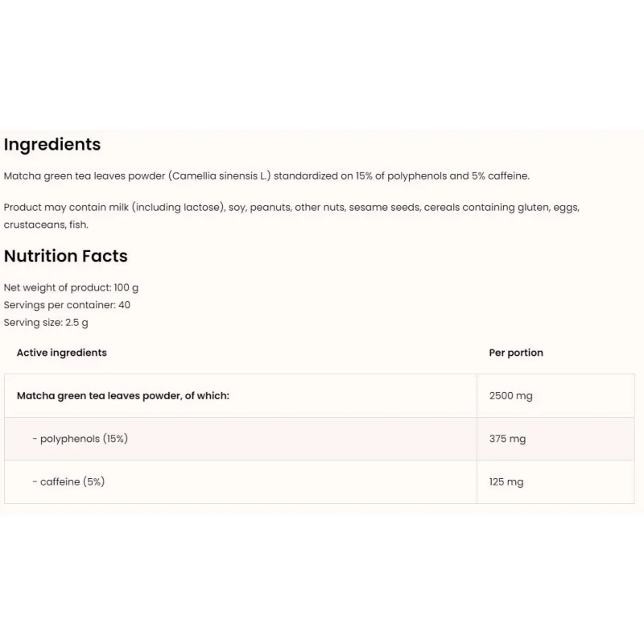The image size is (644, 644).
Task: Click 'Camellia sinensis L.' in the ingredients
Action: click(x=221, y=176)
